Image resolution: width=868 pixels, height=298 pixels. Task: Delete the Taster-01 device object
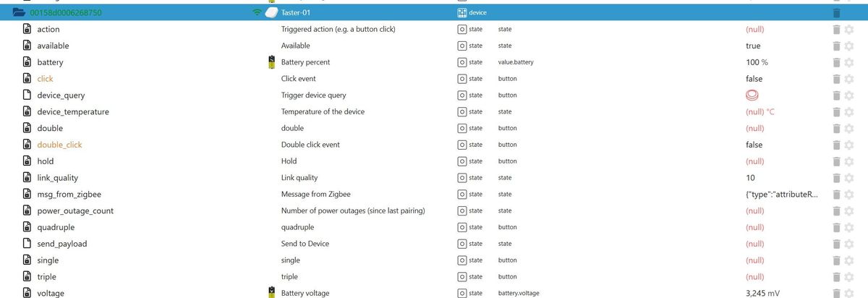[837, 13]
